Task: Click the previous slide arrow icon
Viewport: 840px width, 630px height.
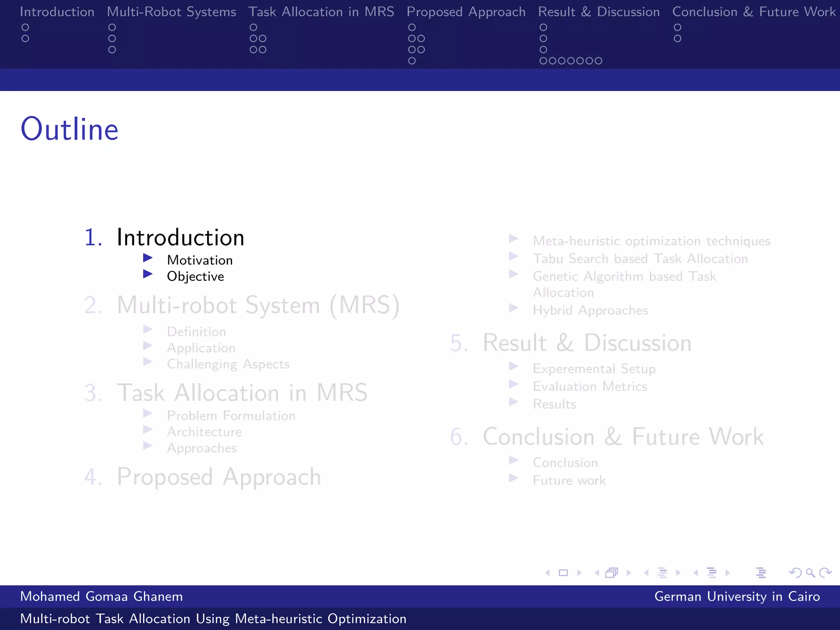Action: [548, 573]
